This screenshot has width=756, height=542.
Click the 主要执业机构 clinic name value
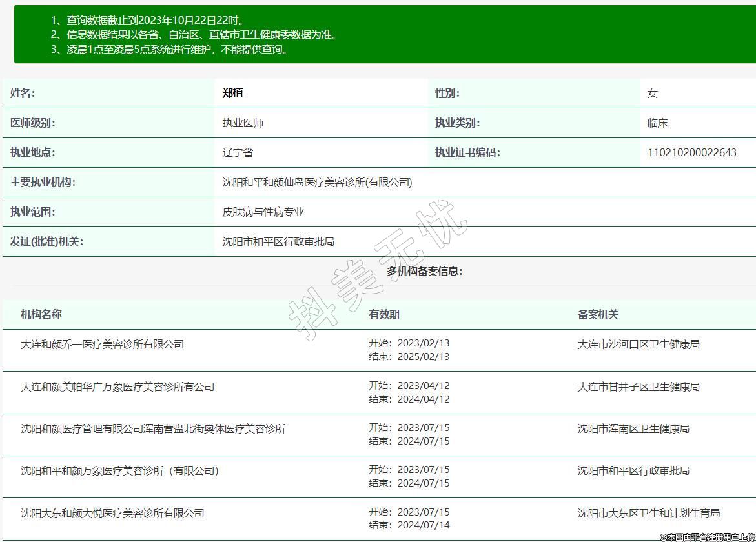pyautogui.click(x=317, y=182)
